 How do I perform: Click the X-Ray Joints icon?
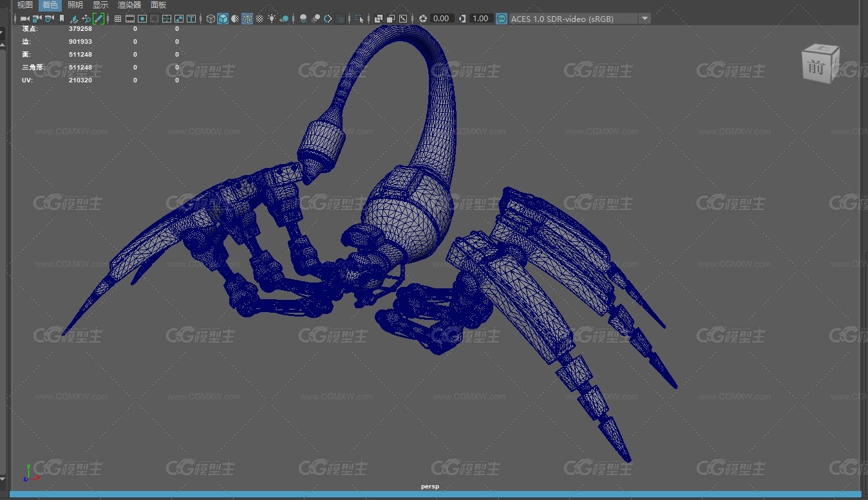(x=403, y=19)
